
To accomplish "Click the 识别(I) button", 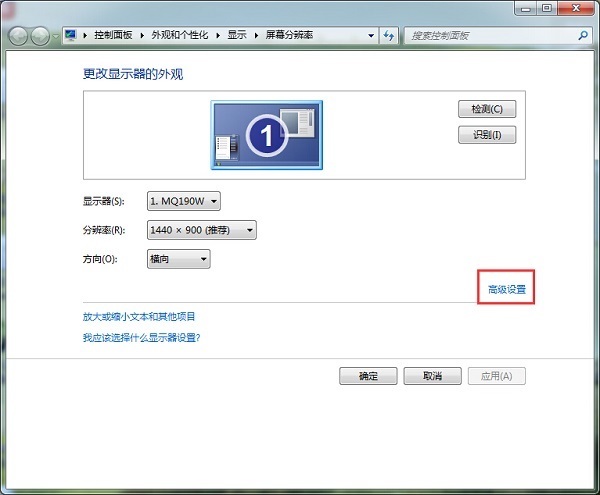I will click(x=487, y=135).
